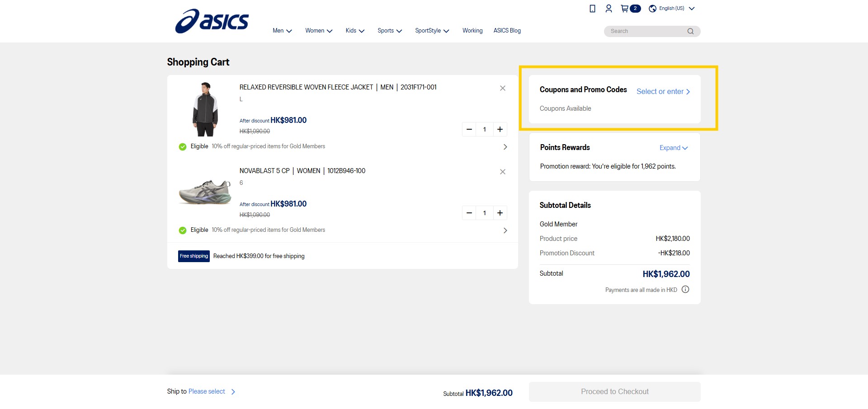Click Proceed to Checkout button
Screen dimensions: 868x409
(615, 392)
